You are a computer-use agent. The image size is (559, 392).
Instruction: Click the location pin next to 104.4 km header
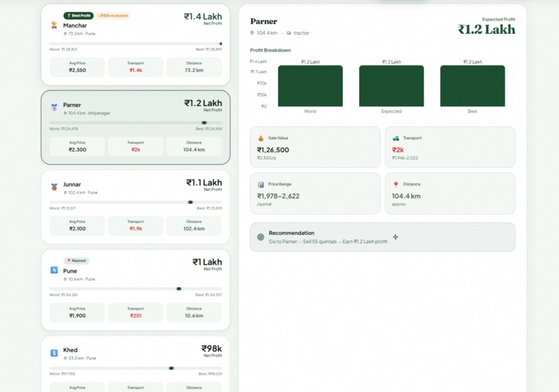point(252,33)
